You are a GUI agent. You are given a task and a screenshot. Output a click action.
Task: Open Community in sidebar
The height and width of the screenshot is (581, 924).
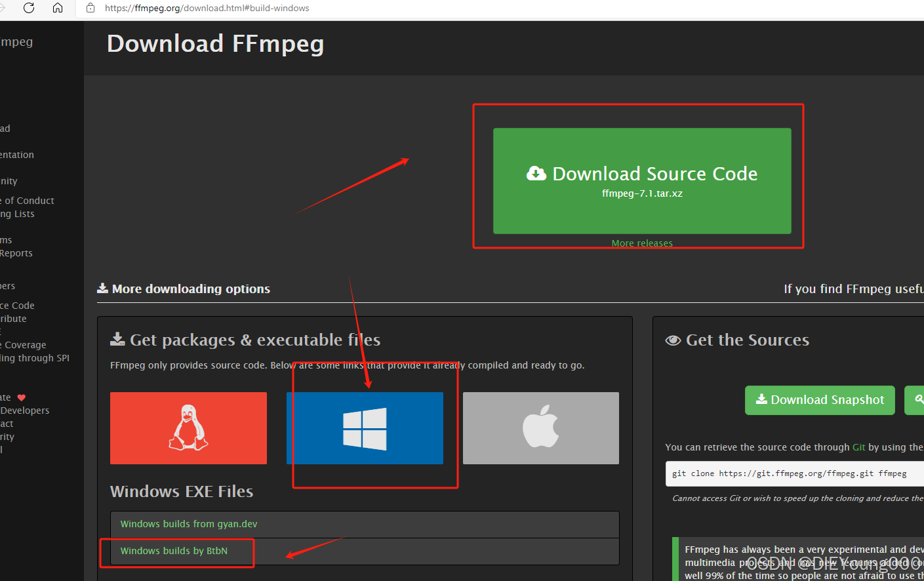tap(9, 181)
